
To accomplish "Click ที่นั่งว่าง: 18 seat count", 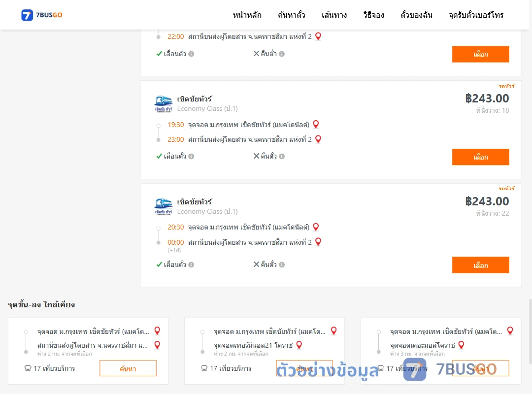I will point(492,110).
